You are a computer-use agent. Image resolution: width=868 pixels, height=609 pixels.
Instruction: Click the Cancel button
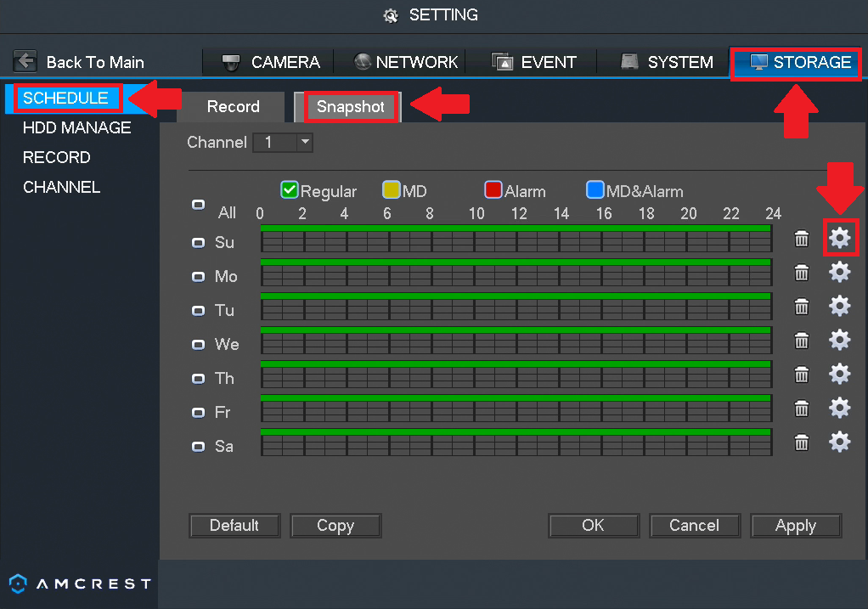click(x=695, y=526)
